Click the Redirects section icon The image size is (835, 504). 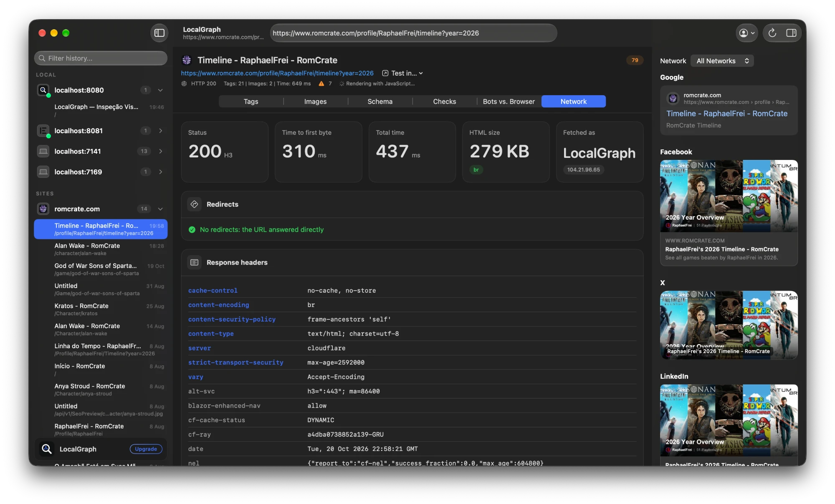(194, 204)
